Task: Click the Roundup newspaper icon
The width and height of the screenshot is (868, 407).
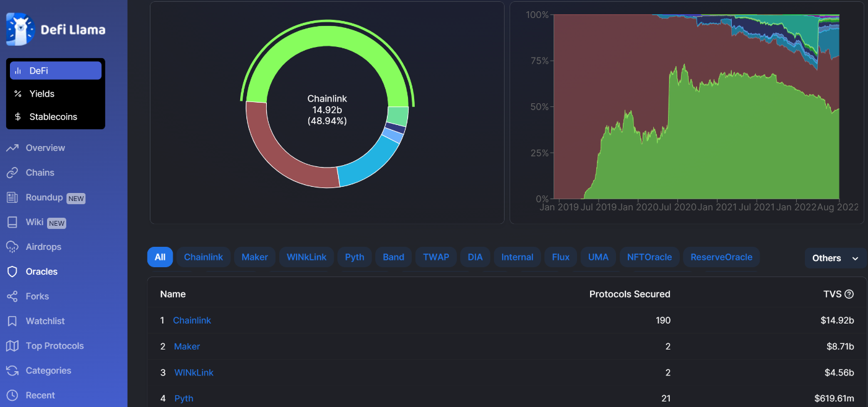Action: [12, 197]
